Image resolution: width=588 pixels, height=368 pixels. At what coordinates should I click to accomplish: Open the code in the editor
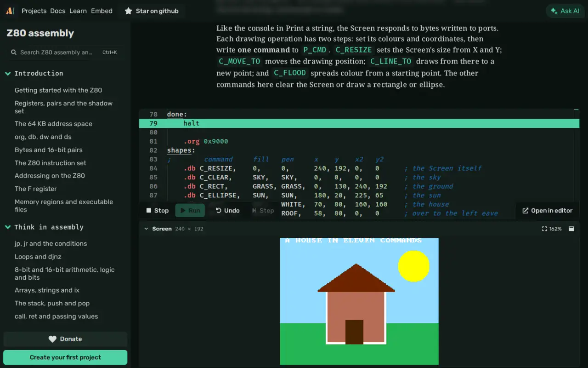pyautogui.click(x=547, y=211)
